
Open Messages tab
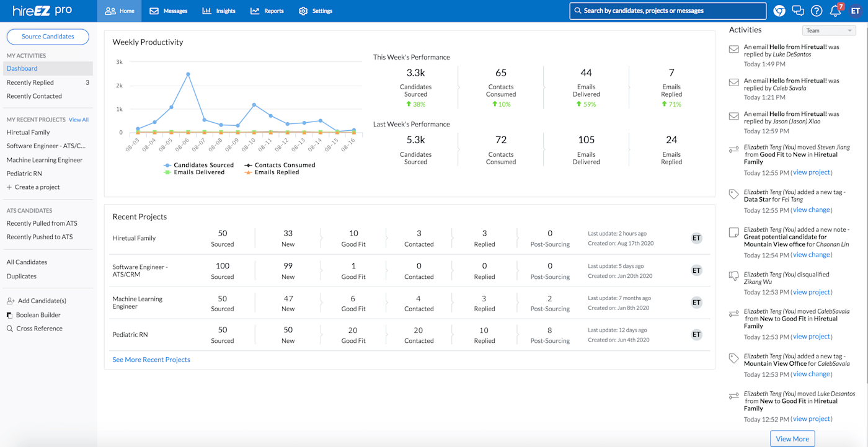coord(169,11)
